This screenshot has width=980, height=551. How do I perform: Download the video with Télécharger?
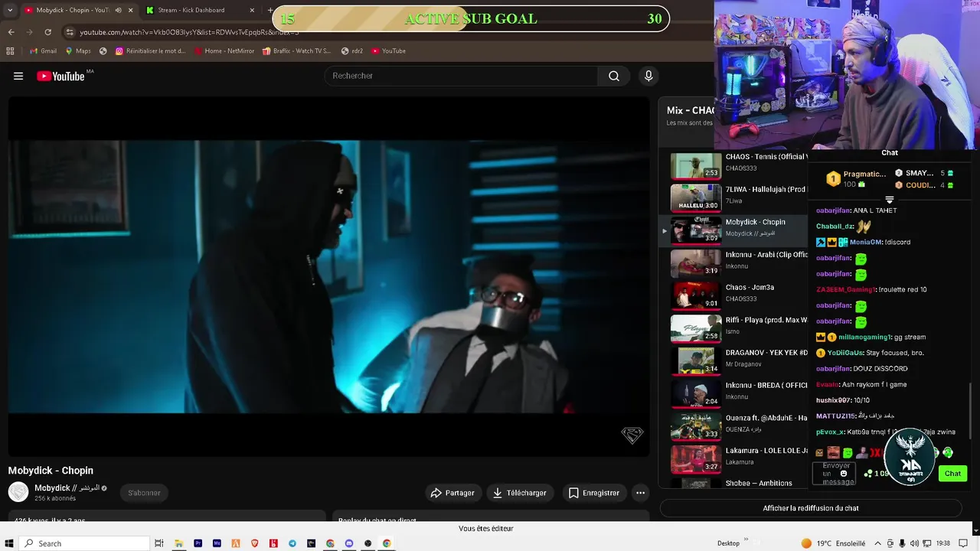tap(519, 493)
